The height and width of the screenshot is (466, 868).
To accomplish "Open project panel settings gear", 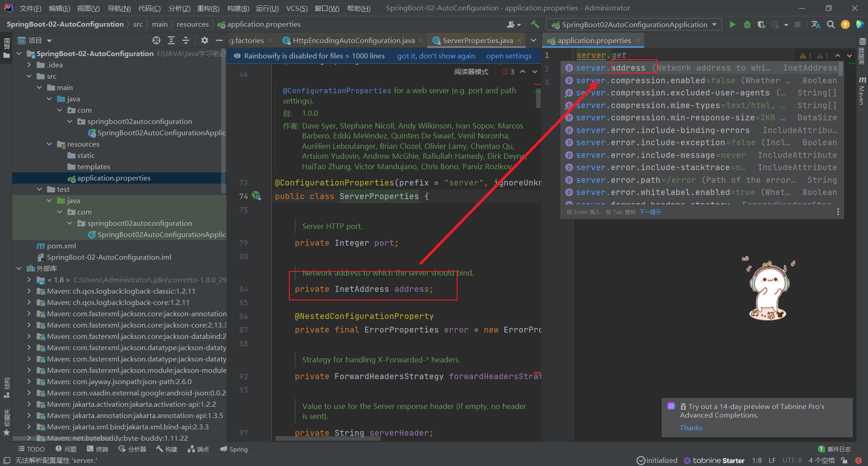I will click(205, 40).
